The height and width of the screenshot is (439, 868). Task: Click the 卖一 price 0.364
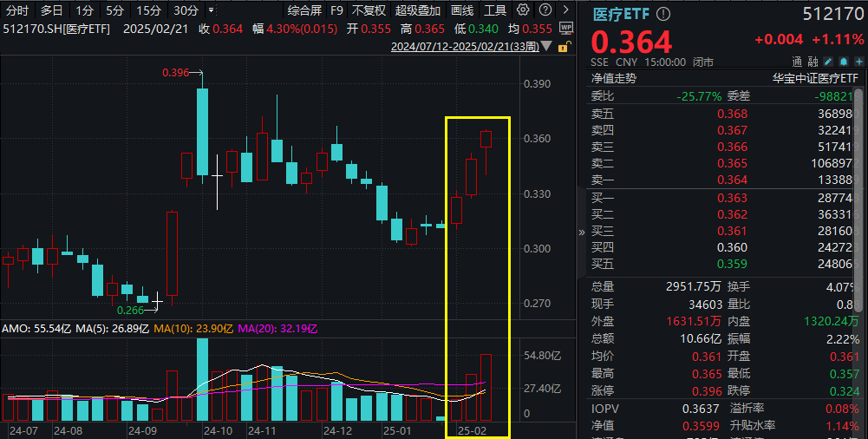click(x=732, y=180)
